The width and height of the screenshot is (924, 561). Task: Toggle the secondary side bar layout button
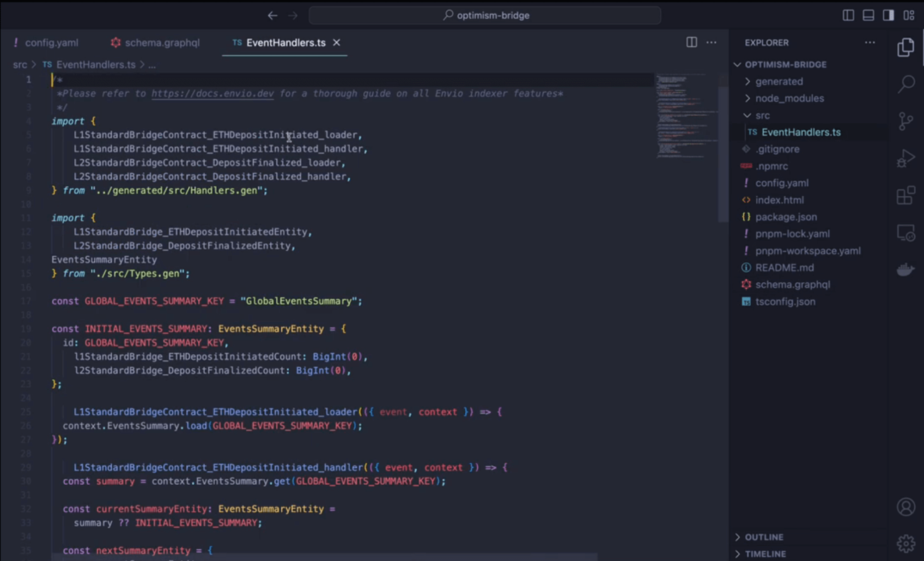tap(888, 15)
